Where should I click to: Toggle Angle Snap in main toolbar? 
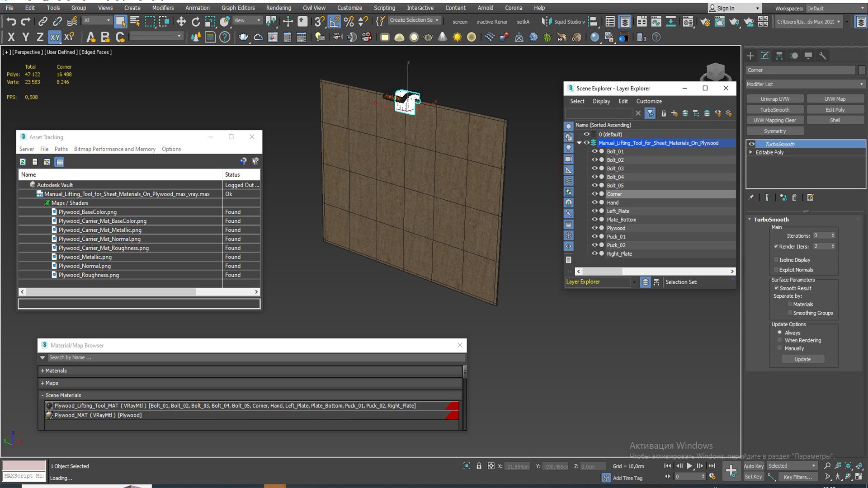[334, 21]
